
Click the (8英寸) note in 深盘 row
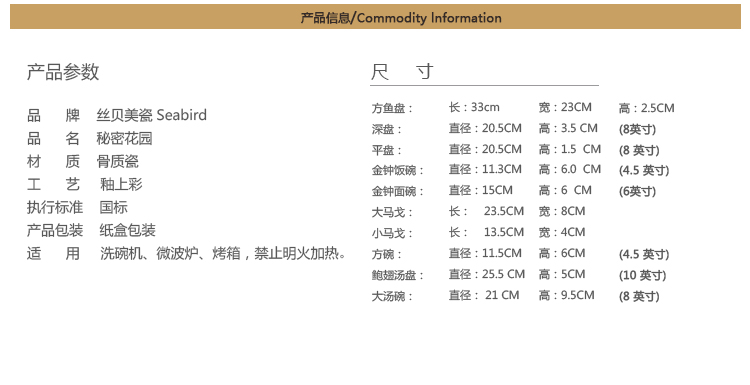637,130
